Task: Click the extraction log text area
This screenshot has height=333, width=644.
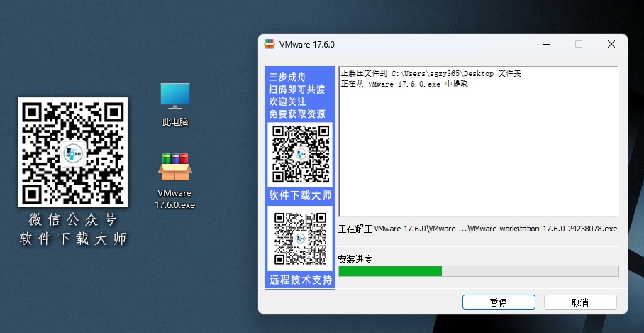Action: pyautogui.click(x=479, y=141)
